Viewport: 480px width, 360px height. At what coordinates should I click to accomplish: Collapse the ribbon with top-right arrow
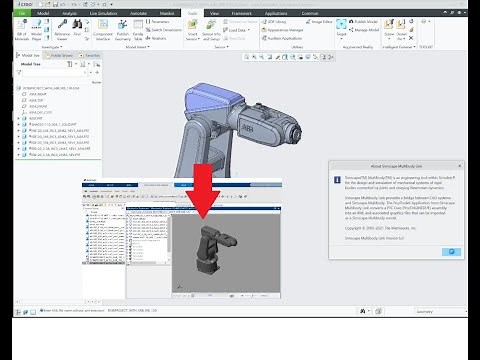pos(445,12)
